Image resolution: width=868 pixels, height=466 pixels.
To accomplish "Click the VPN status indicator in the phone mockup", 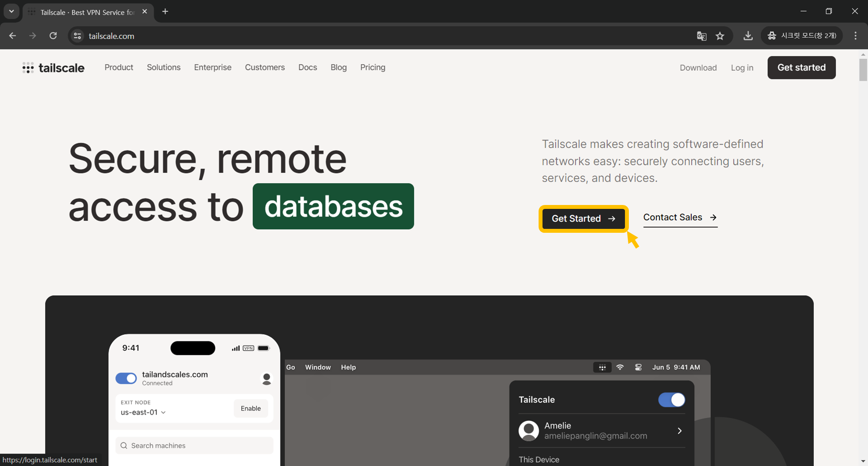I will tap(248, 348).
